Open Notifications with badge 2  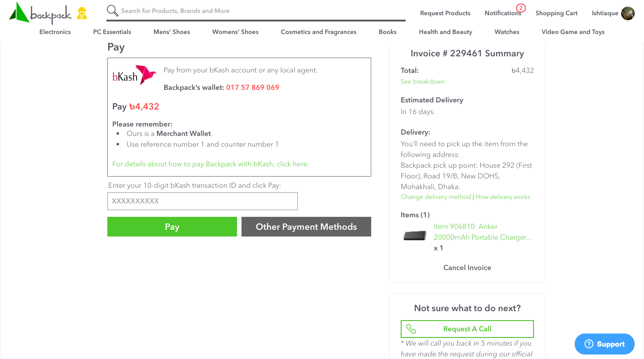(x=504, y=13)
